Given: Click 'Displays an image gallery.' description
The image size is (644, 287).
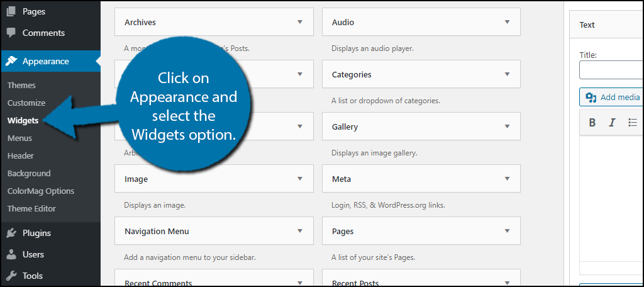Looking at the screenshot, I should point(374,153).
